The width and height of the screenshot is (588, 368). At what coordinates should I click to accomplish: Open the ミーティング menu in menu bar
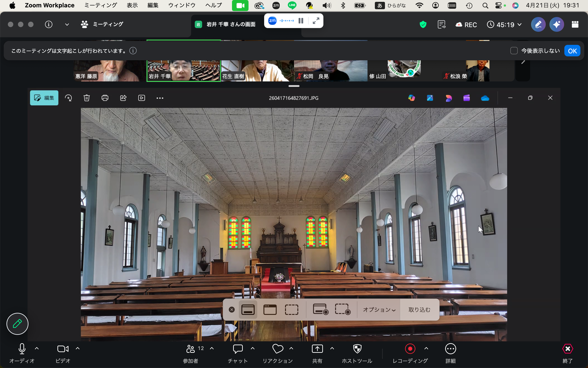click(x=101, y=6)
